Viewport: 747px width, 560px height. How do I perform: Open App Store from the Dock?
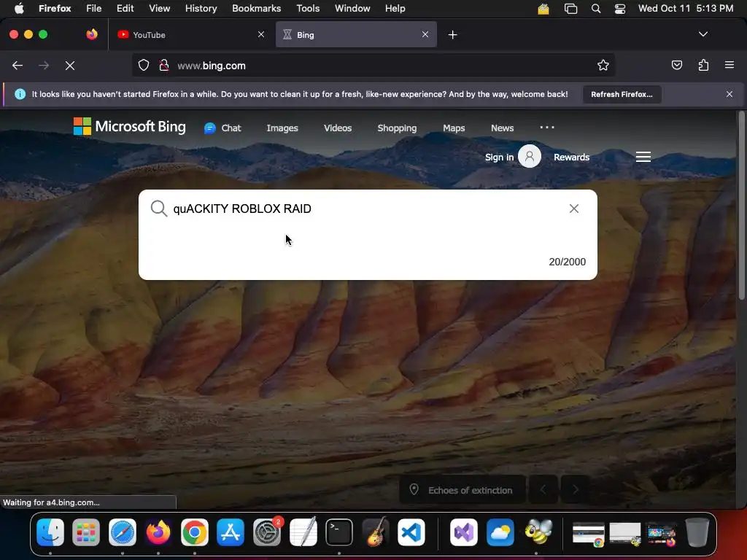pyautogui.click(x=231, y=532)
